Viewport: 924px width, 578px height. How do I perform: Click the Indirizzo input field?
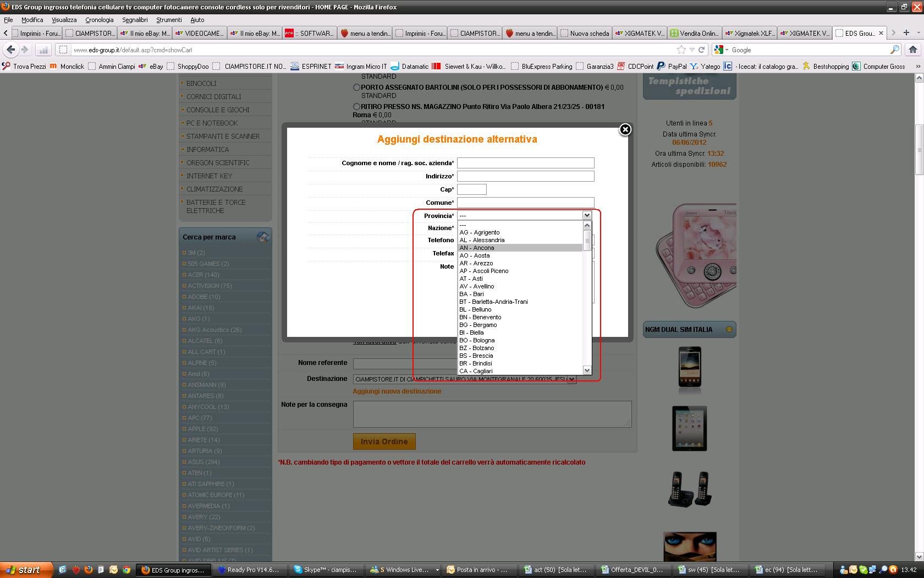coord(525,176)
